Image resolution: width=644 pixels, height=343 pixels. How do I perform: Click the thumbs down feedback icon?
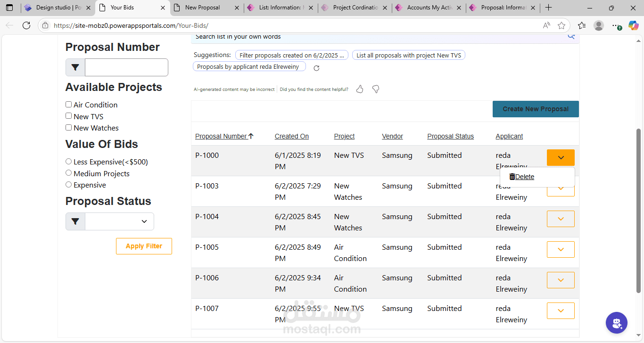(x=376, y=89)
